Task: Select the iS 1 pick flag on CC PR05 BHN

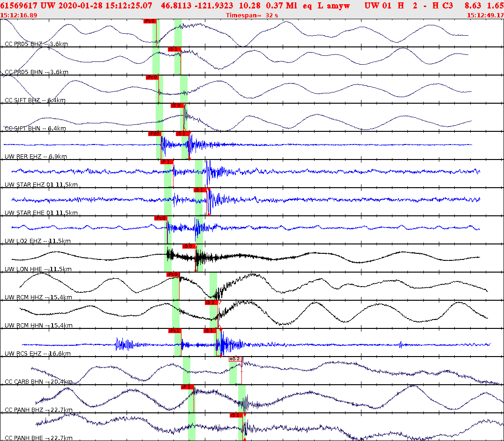Action: click(175, 49)
